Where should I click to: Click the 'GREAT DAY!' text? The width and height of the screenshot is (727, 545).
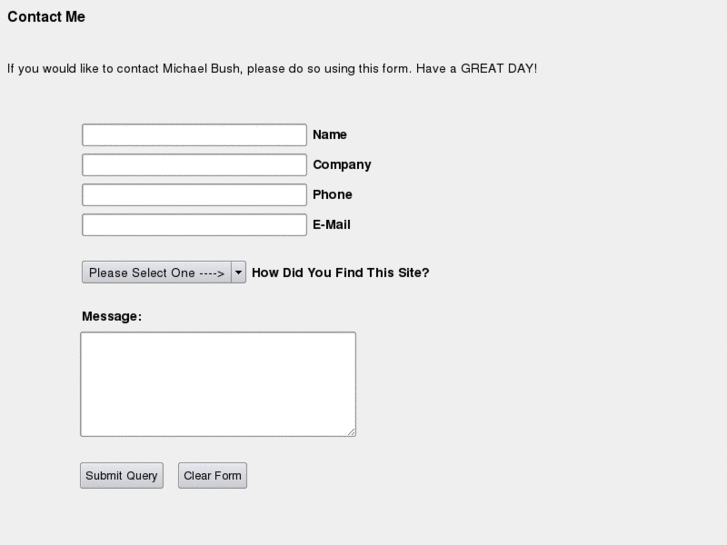point(498,69)
